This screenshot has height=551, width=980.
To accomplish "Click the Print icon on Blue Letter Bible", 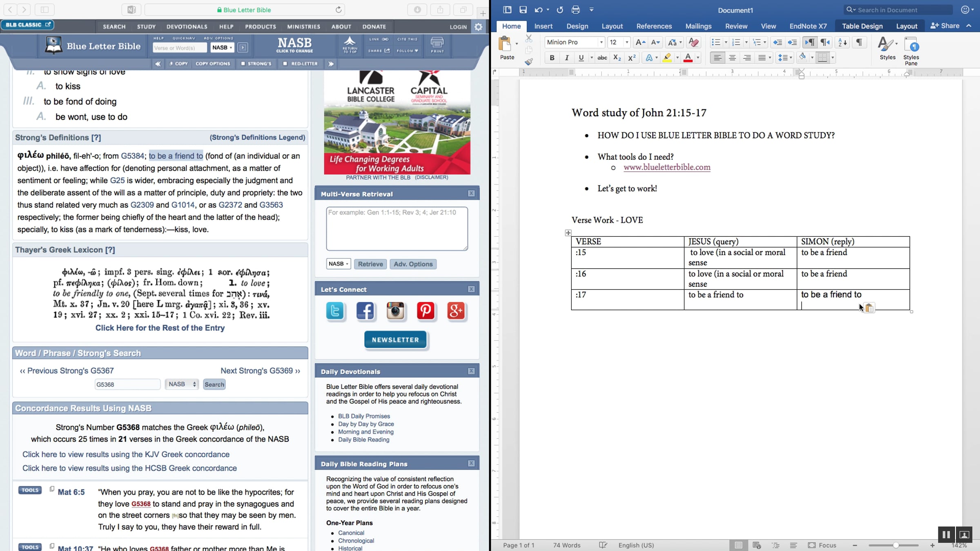I will [x=437, y=45].
